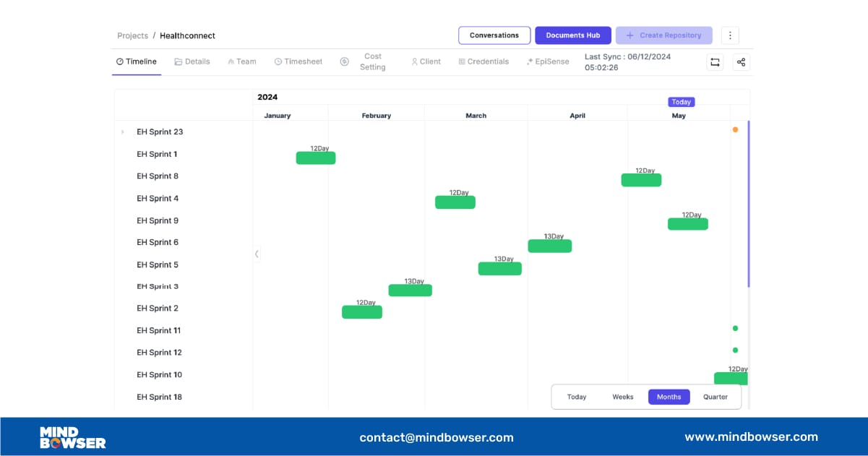Click the Conversations button
The width and height of the screenshot is (868, 456).
click(x=494, y=35)
